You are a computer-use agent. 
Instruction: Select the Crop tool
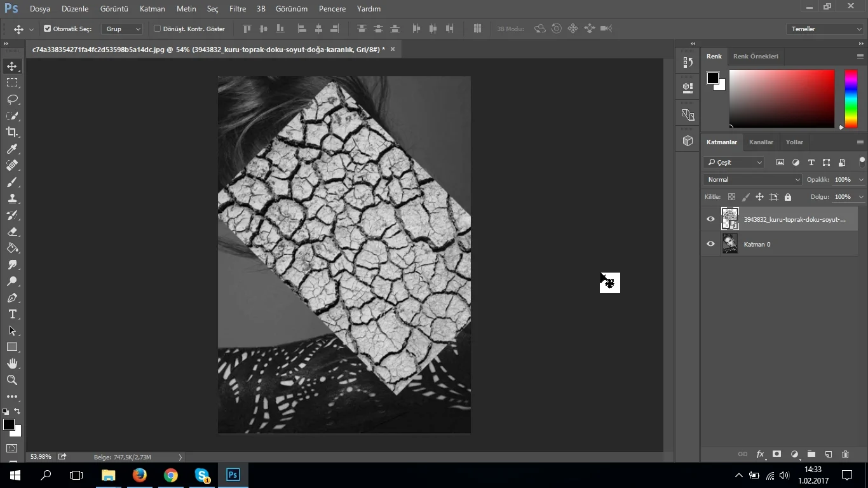(12, 132)
